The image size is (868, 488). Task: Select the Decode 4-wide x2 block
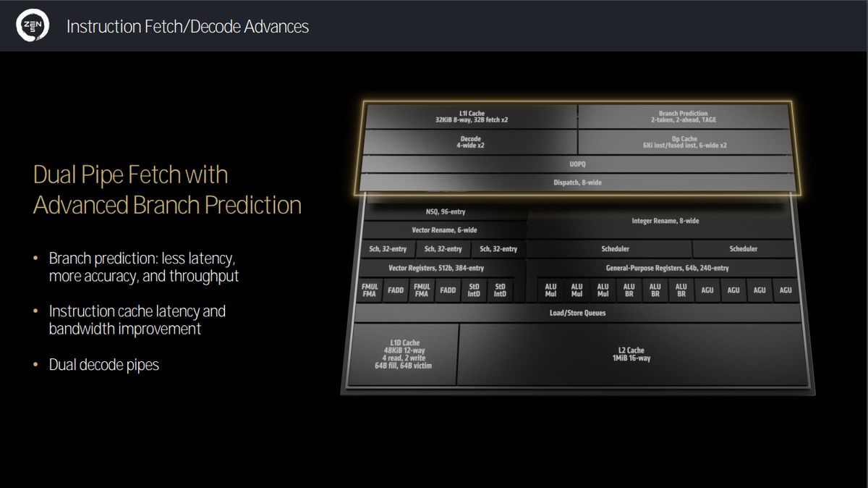(470, 141)
